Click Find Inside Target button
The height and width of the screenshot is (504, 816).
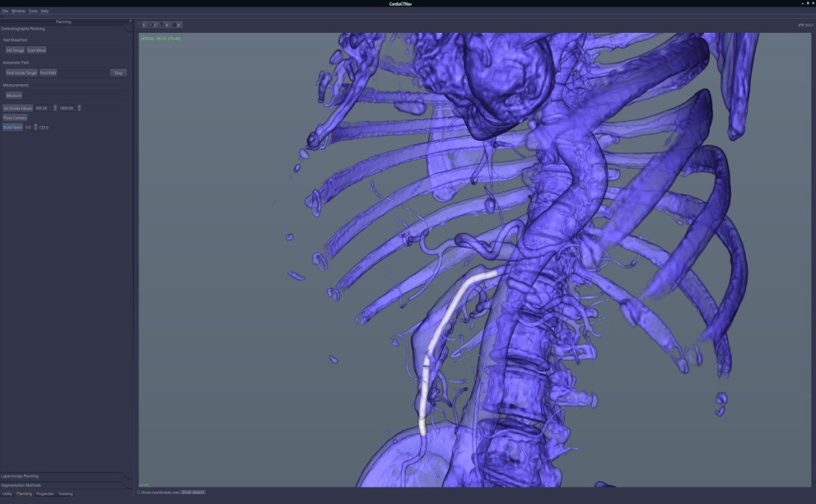21,73
